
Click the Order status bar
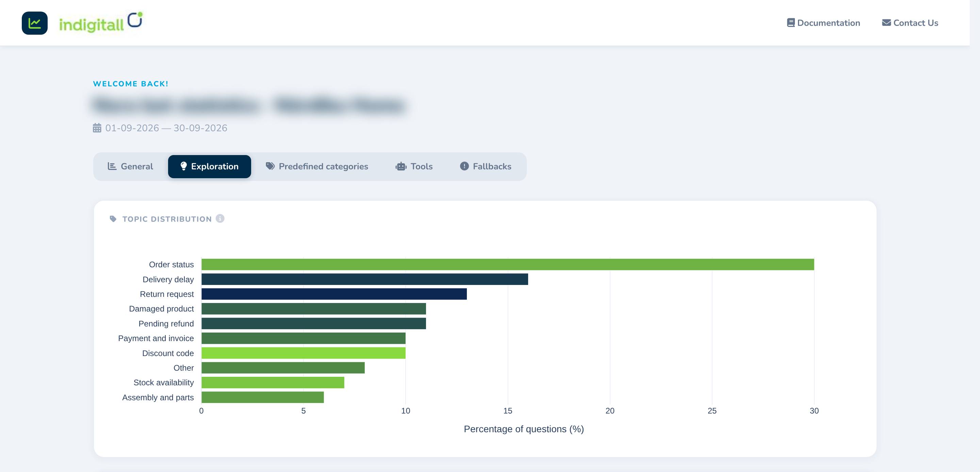pos(507,264)
